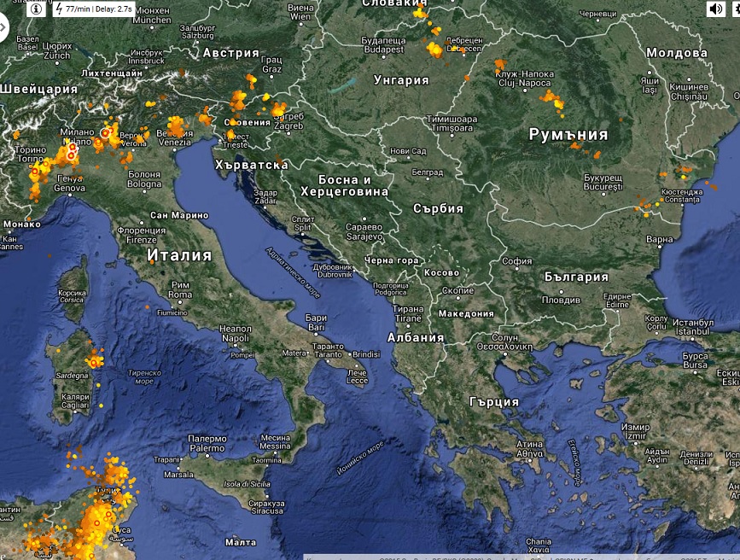Viewport: 740px width, 560px height.
Task: Click the circled strike marker at Milano
Action: pyautogui.click(x=106, y=133)
